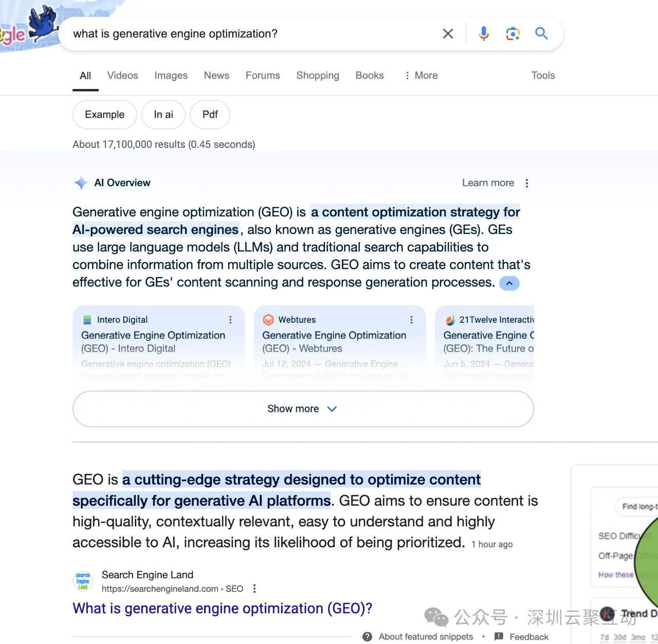Switch to the Images tab
The height and width of the screenshot is (644, 658).
[171, 76]
